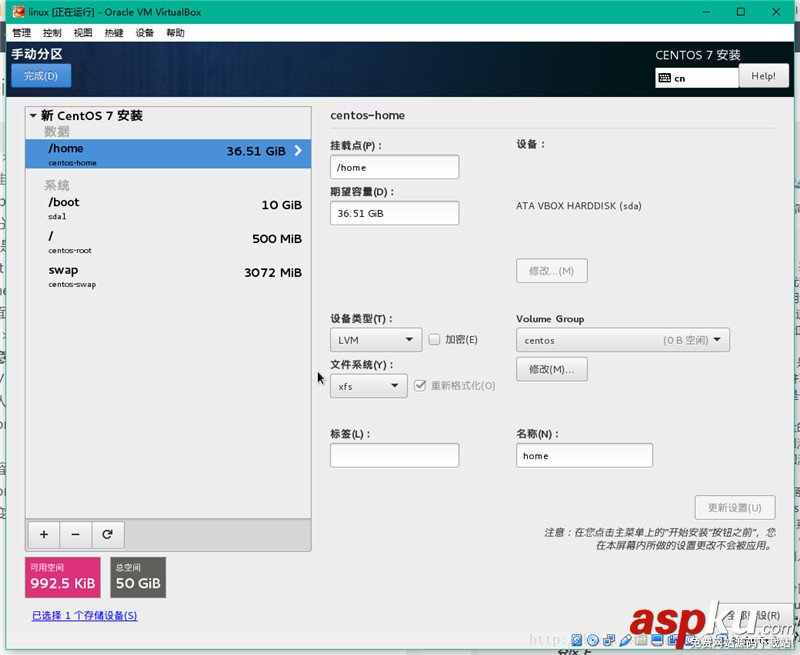Click the 期望容量 36.51 GiB field

(394, 213)
